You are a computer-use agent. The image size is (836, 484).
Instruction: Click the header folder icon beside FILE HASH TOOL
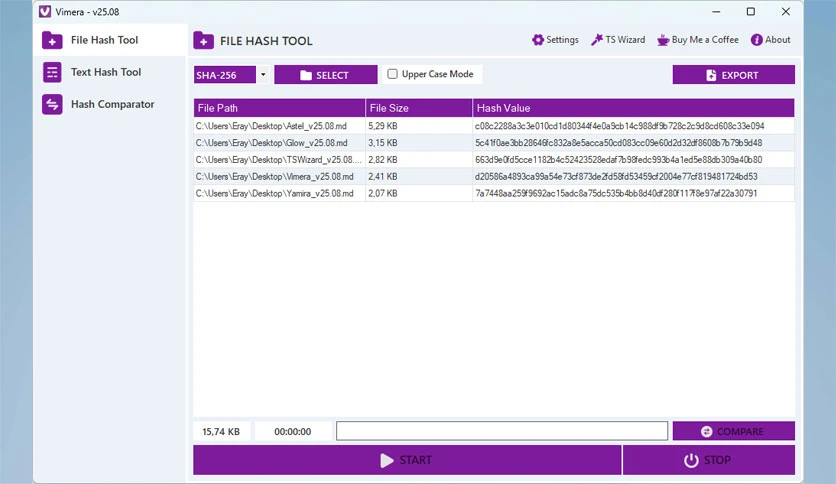coord(203,41)
